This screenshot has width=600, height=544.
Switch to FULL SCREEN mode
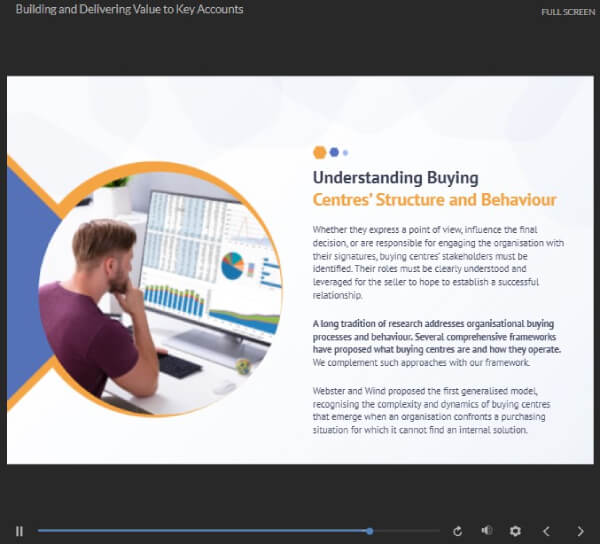pos(568,12)
